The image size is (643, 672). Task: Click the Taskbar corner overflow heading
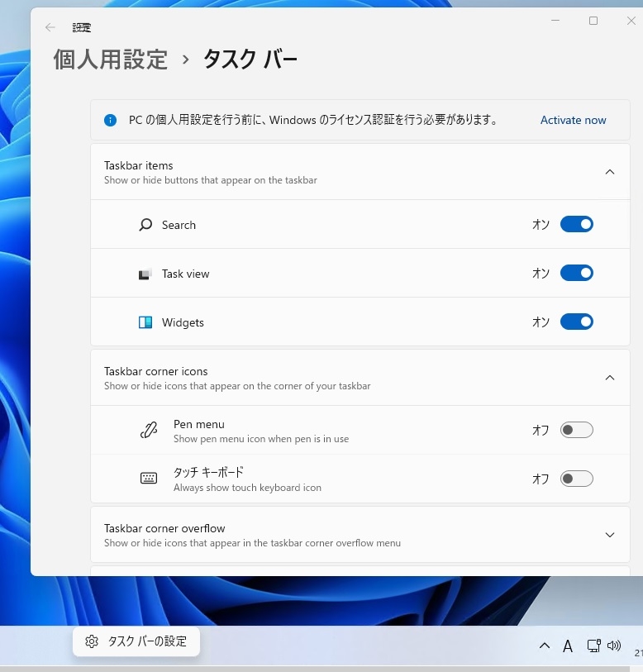click(x=164, y=528)
